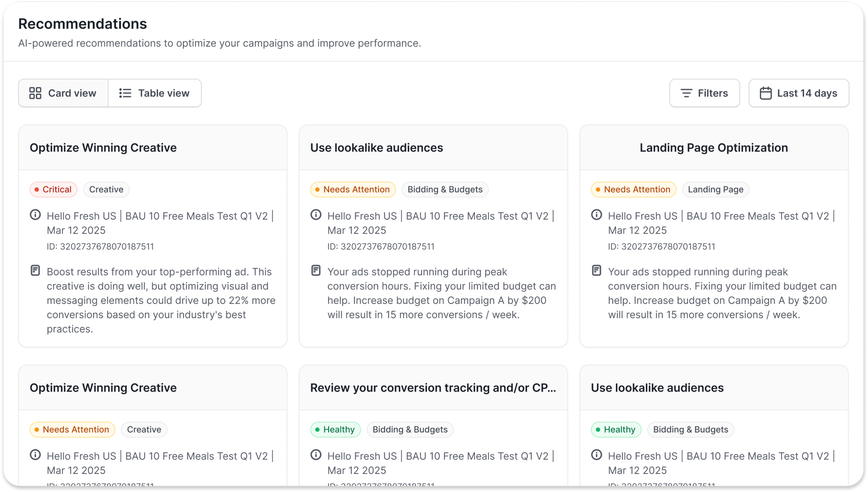Open the Last 14 days date range dropdown
Screen dimensions: 868x492
pos(799,93)
